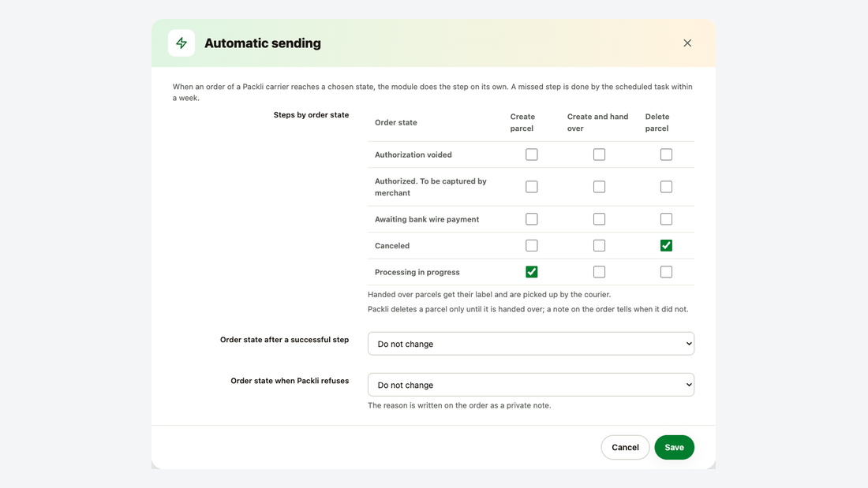The image size is (868, 488).
Task: Click the Authorized. To be captured by merchant label
Action: coord(431,187)
